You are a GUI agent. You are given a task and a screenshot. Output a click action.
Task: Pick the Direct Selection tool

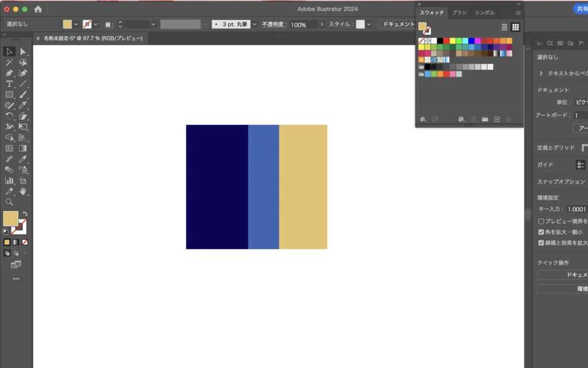[23, 52]
